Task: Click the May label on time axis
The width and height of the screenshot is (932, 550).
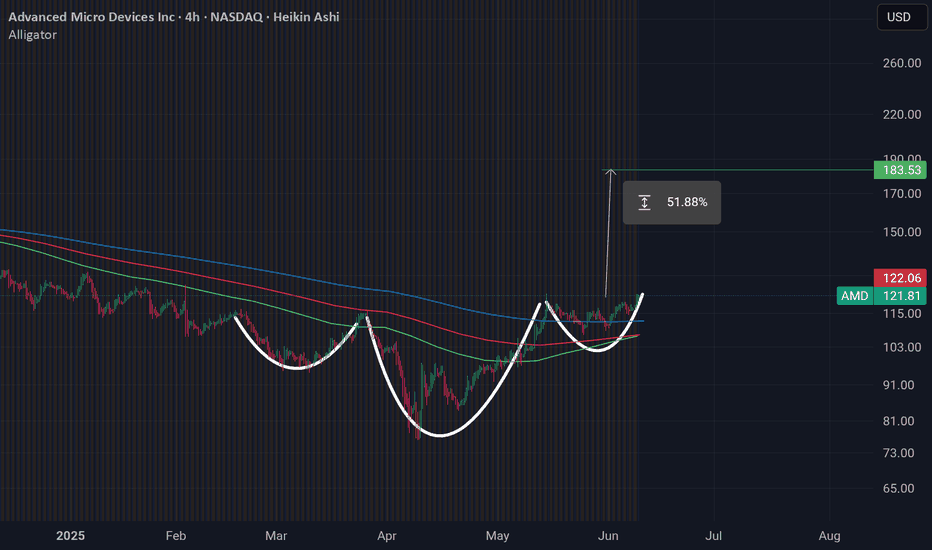Action: click(x=498, y=536)
